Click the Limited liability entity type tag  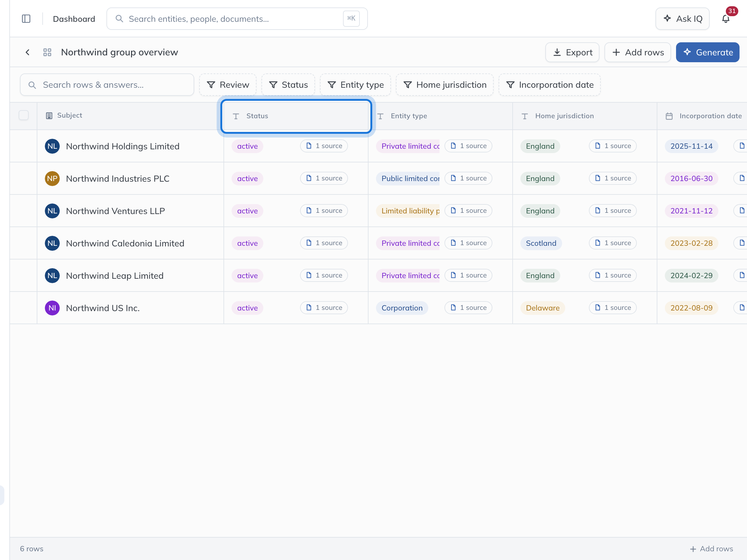pos(408,211)
